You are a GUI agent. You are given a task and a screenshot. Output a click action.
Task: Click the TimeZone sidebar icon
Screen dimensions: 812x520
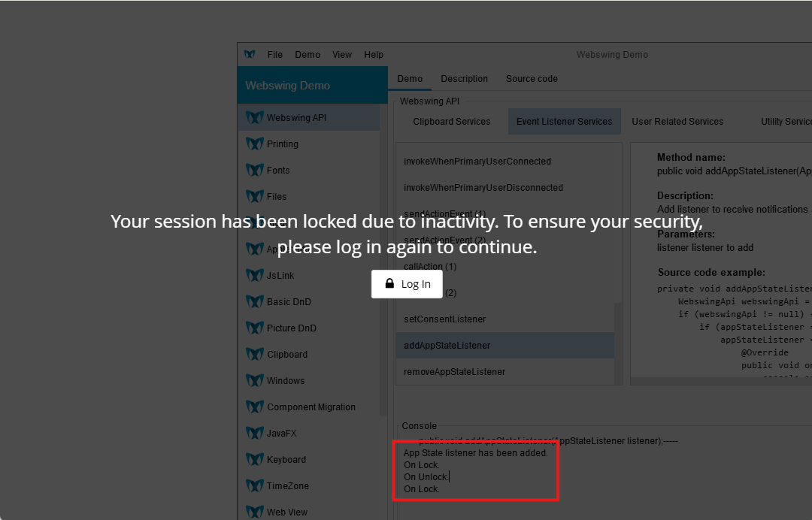255,486
